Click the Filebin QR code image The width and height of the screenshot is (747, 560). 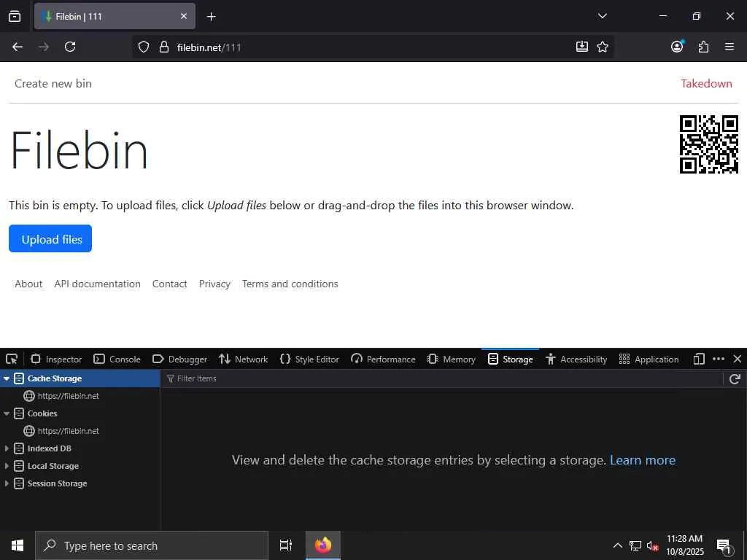pos(709,144)
